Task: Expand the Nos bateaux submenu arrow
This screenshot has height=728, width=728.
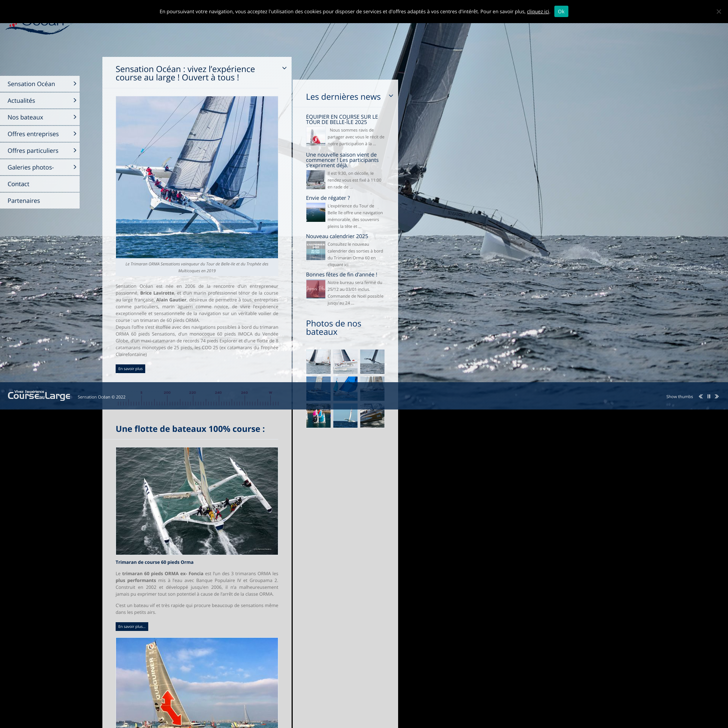Action: 75,117
